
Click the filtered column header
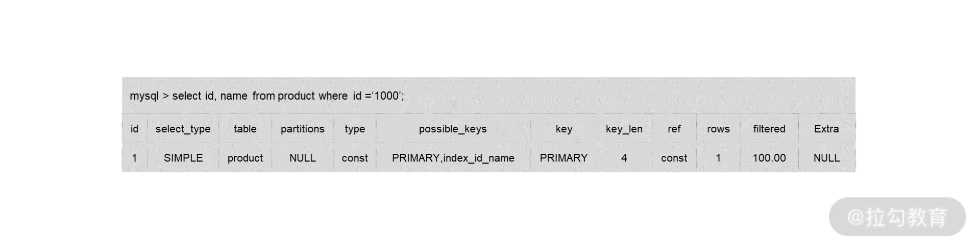click(769, 129)
